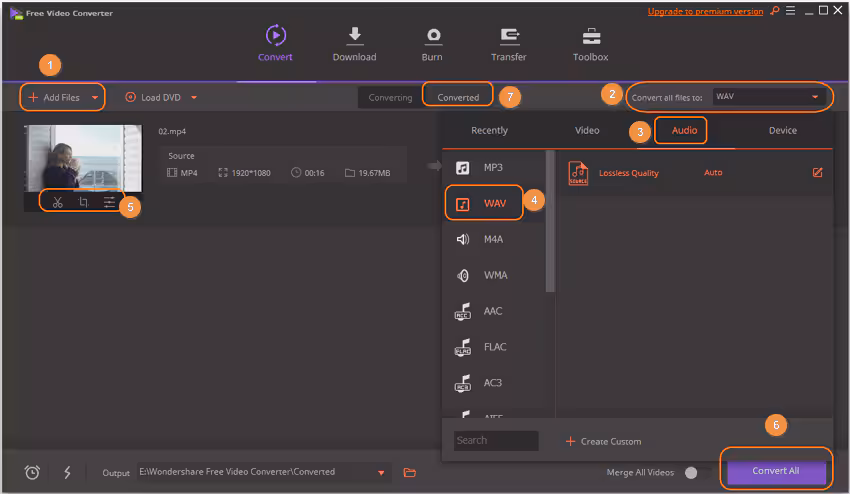Click Upgrade to premium version link
This screenshot has width=850, height=494.
705,11
